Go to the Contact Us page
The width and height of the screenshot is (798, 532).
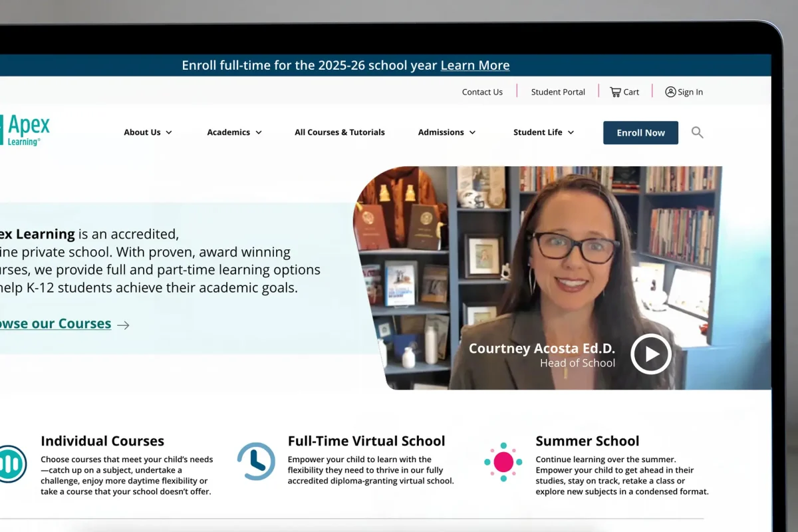pos(482,92)
